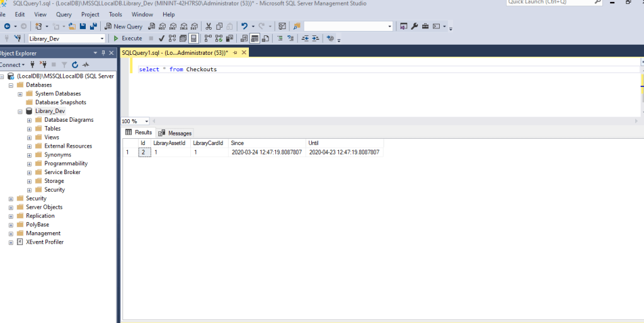The image size is (644, 323).
Task: Click the Execute button
Action: (x=127, y=38)
